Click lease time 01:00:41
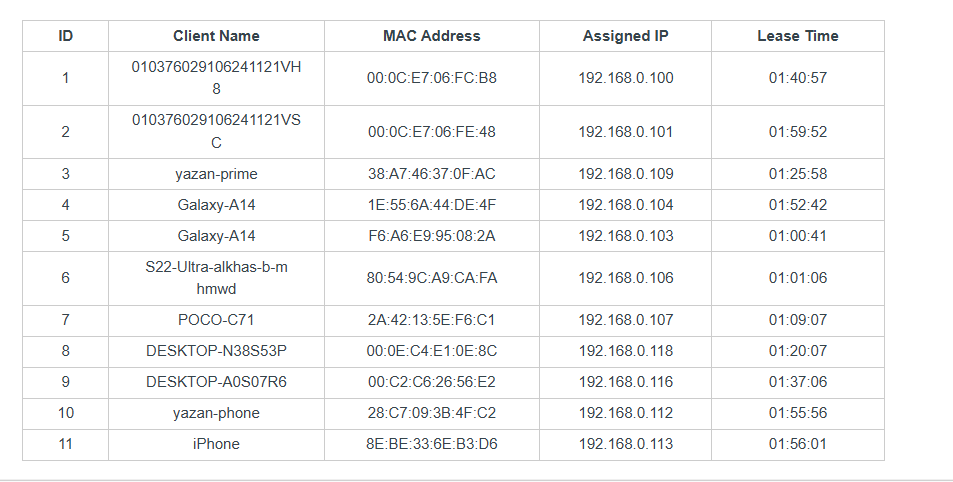The image size is (953, 482). pyautogui.click(x=797, y=236)
